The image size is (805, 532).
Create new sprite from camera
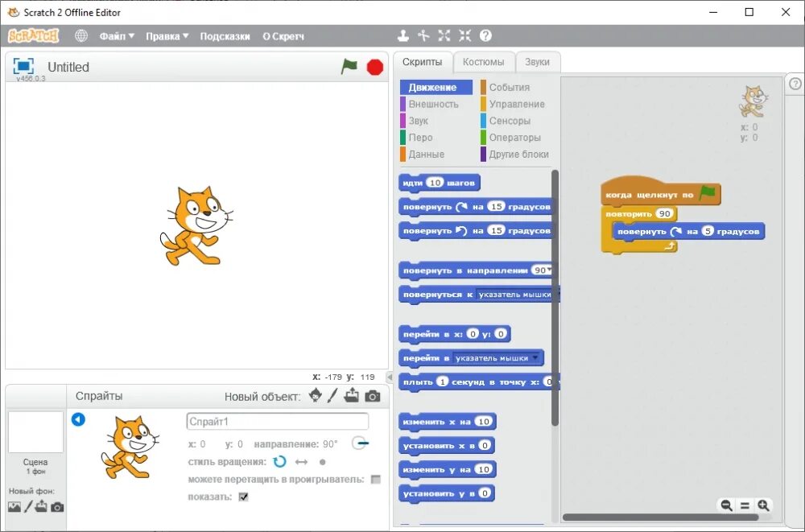(373, 396)
